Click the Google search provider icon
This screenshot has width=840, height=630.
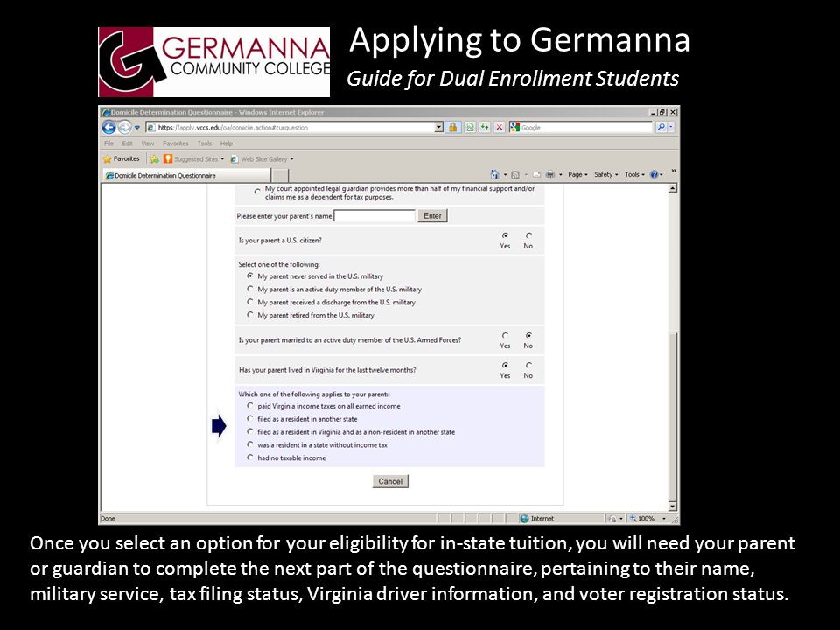(x=514, y=128)
